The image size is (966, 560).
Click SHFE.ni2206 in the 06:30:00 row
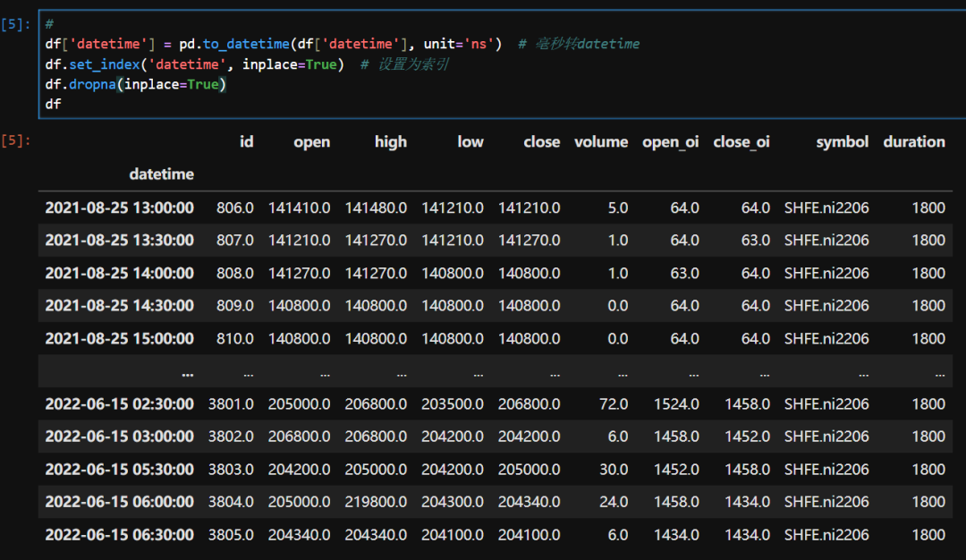tap(826, 535)
